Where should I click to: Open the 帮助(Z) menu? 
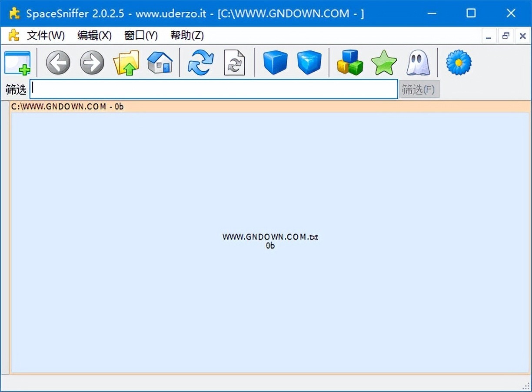point(187,36)
